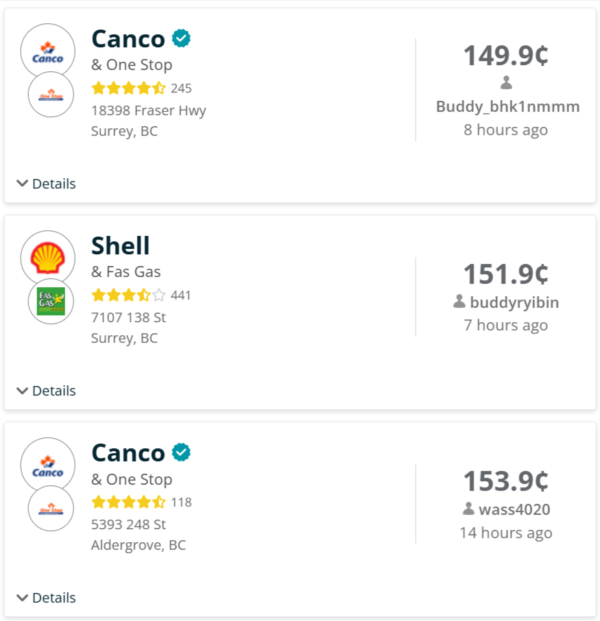
Task: Click the Canco logo for Fraser Hwy station
Action: click(x=48, y=51)
